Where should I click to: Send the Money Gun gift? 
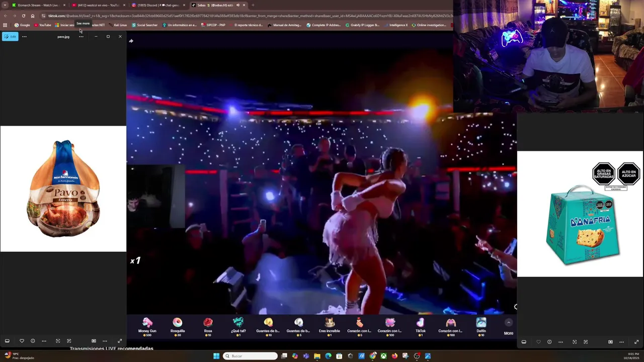click(x=147, y=326)
